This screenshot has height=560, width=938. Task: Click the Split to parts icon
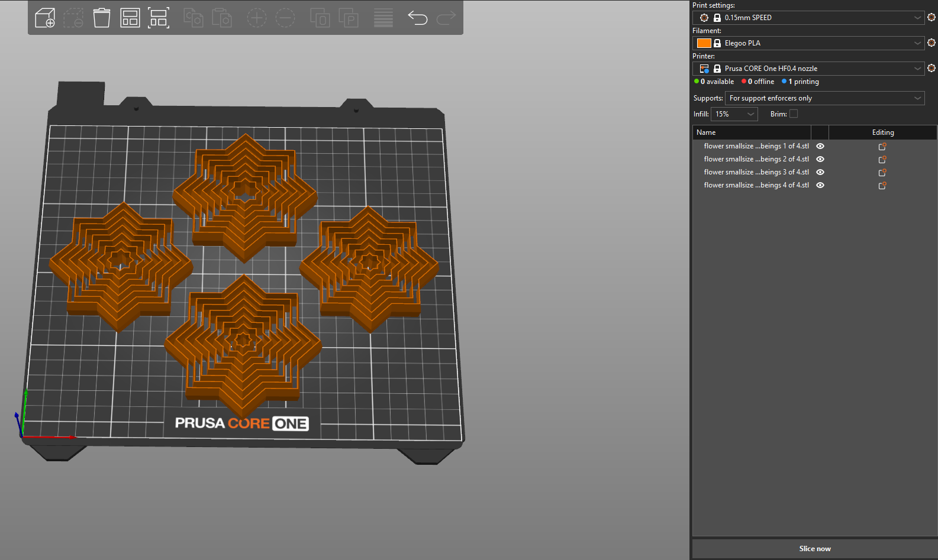tap(349, 18)
